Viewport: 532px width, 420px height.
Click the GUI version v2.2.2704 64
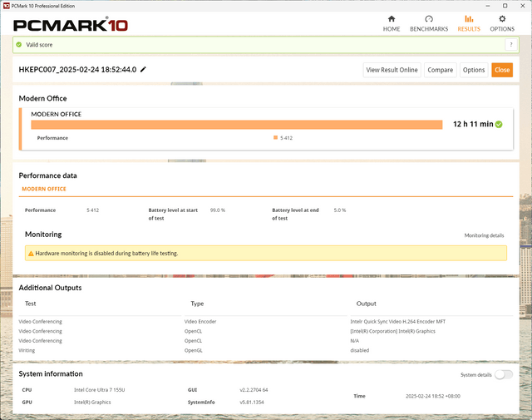pos(254,390)
